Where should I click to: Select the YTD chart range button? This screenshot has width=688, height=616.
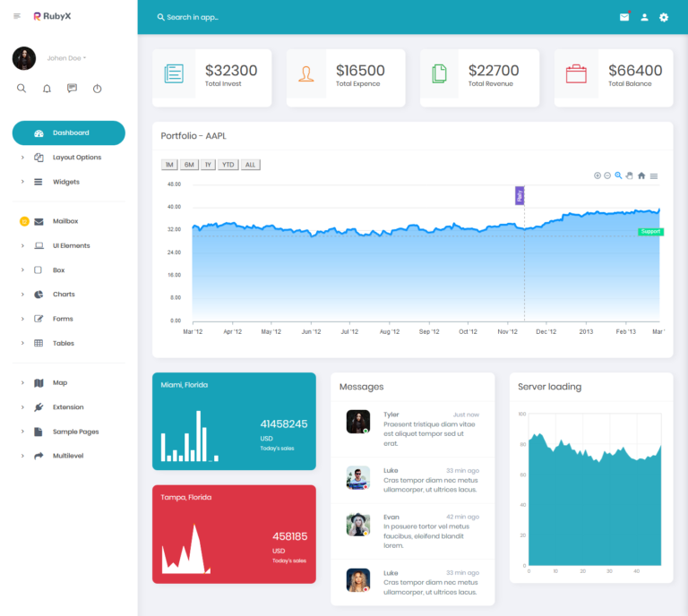(228, 165)
